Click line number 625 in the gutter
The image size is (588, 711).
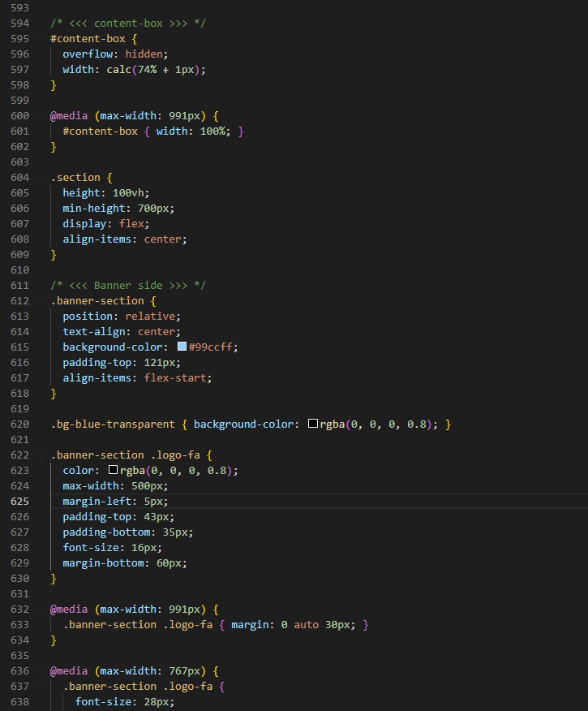[20, 502]
